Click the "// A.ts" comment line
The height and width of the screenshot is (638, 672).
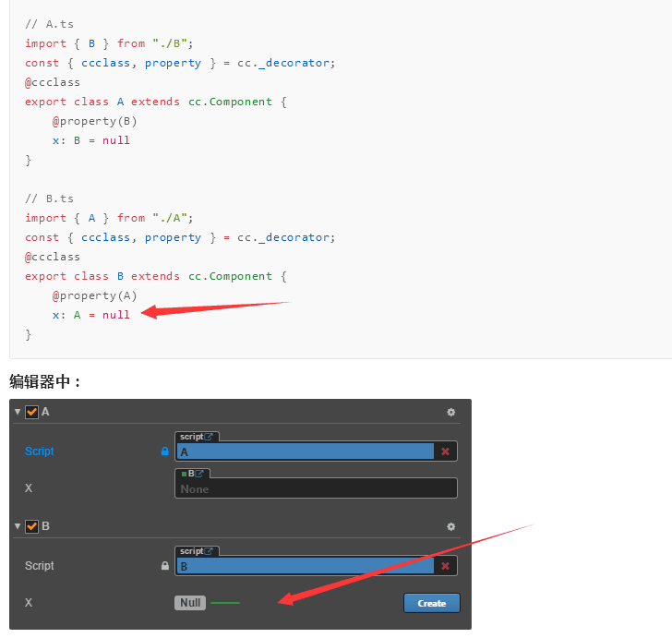click(x=49, y=24)
